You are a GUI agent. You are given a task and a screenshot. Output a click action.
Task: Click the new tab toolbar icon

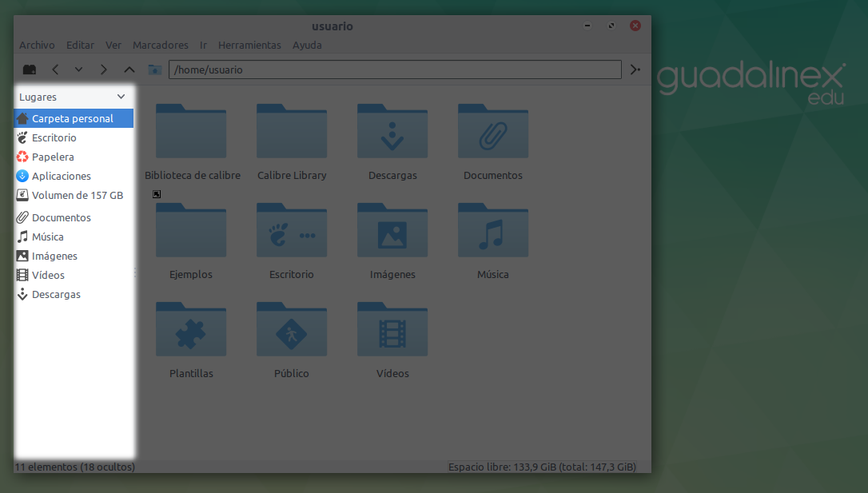tap(30, 70)
